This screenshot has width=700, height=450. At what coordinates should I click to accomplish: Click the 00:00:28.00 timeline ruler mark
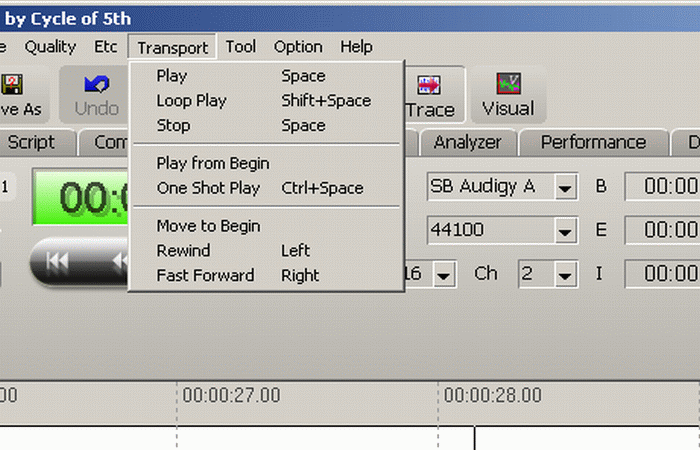pyautogui.click(x=493, y=395)
